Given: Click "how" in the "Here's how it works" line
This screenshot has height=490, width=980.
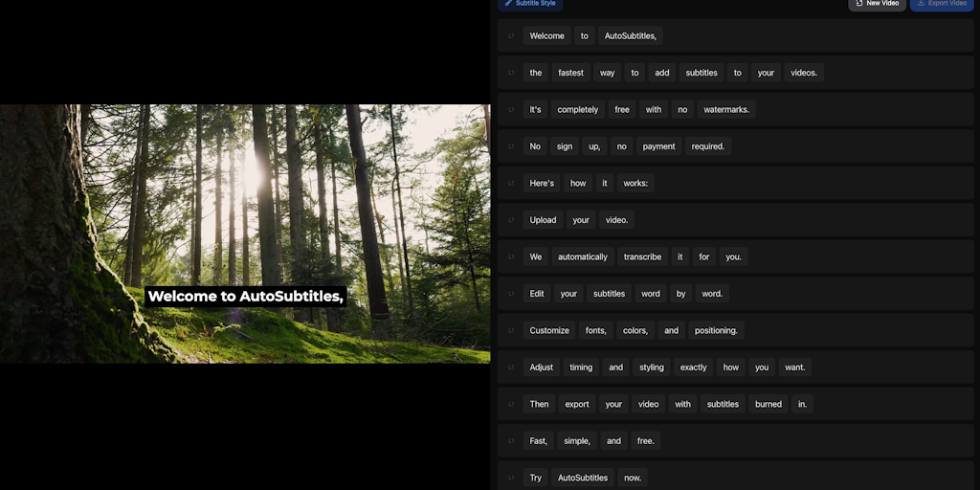Looking at the screenshot, I should [578, 183].
